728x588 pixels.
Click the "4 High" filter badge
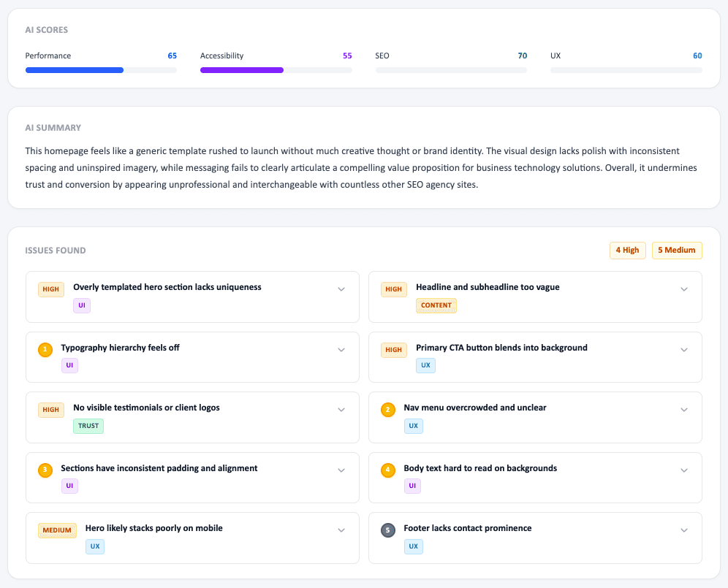[627, 251]
